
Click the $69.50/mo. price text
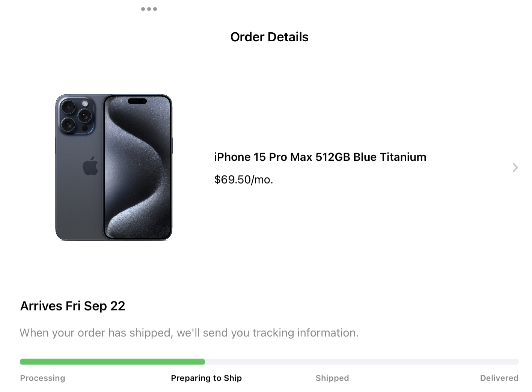(x=243, y=179)
